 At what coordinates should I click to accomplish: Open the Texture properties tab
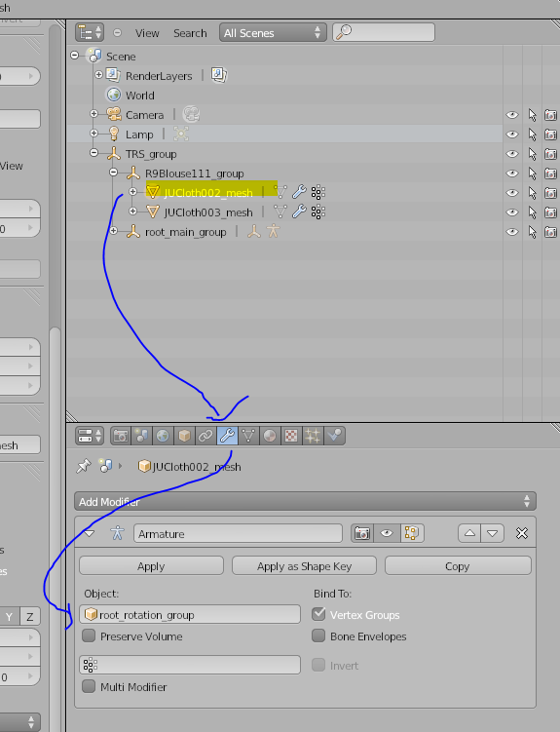[291, 436]
